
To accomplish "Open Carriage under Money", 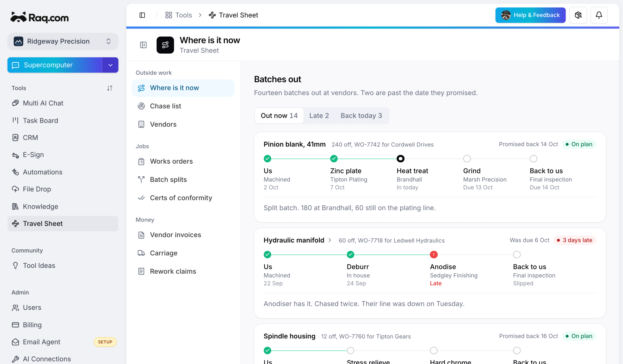I will click(183, 253).
